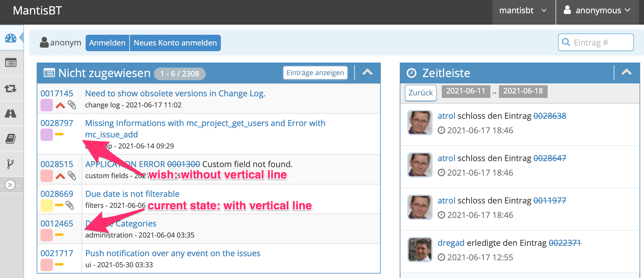644x278 pixels.
Task: Open the mantisbt project dropdown
Action: [523, 11]
